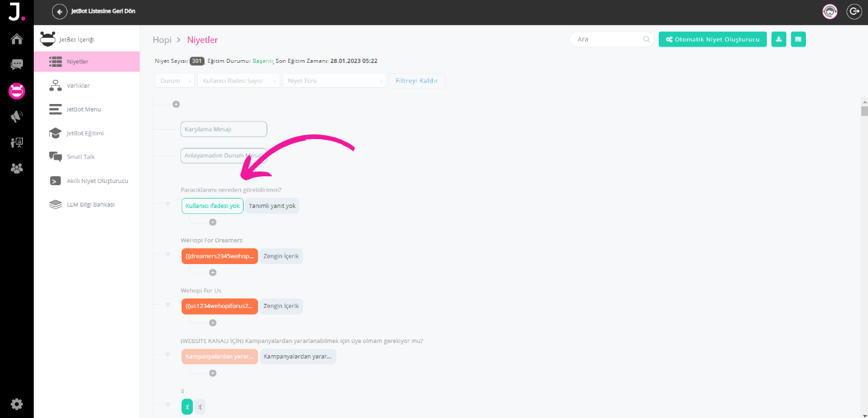The width and height of the screenshot is (868, 418).
Task: Add child under Kampanyalardan intent
Action: pyautogui.click(x=213, y=373)
